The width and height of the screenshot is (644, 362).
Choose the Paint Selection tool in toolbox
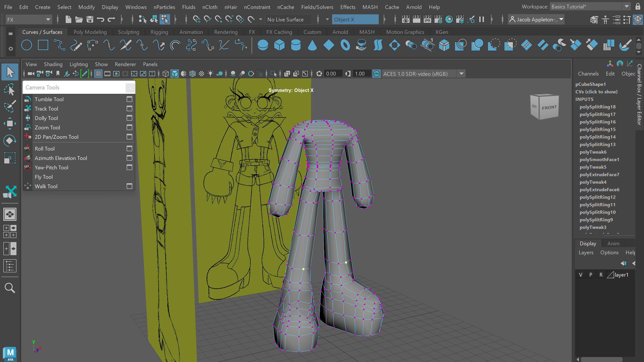pos(9,106)
